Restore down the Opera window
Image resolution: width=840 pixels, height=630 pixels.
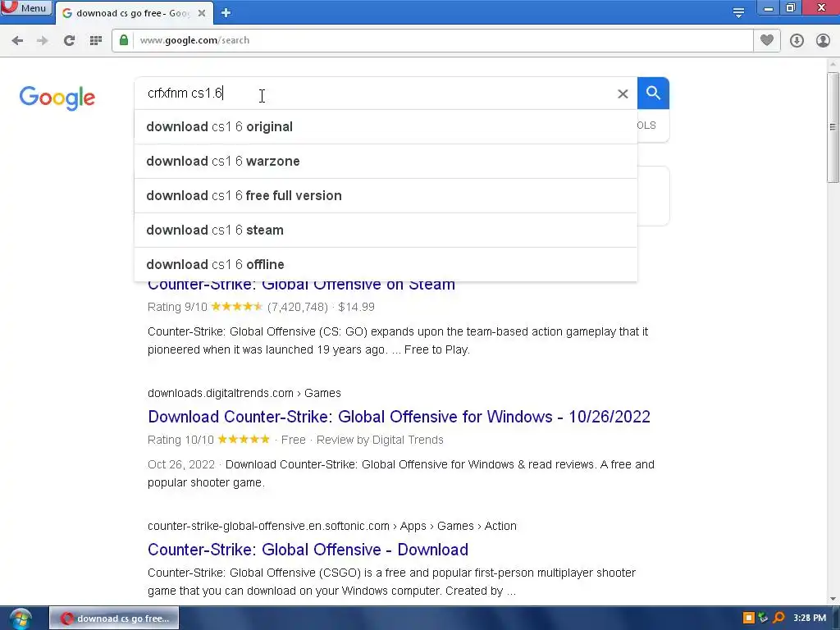coord(791,8)
